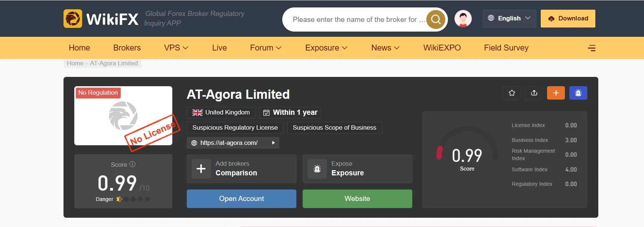Click Suspicious Regulatory License tag
Image resolution: width=644 pixels, height=227 pixels.
pyautogui.click(x=235, y=128)
